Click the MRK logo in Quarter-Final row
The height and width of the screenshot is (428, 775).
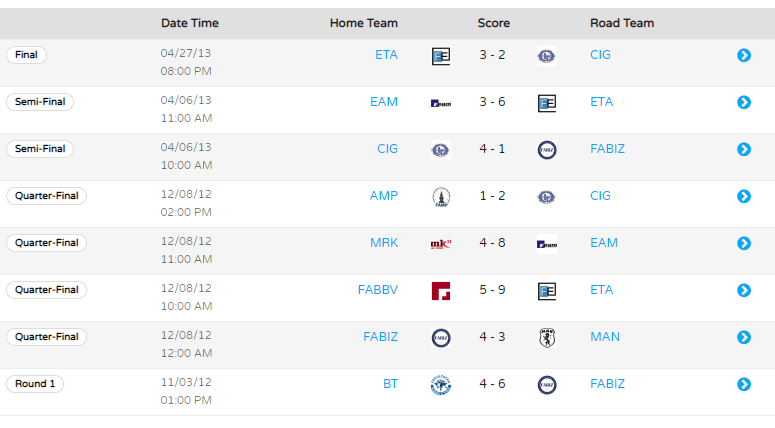[x=441, y=244]
